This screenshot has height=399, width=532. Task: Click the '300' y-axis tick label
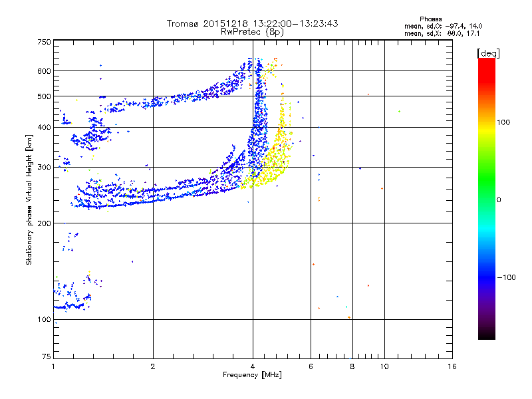click(x=44, y=168)
